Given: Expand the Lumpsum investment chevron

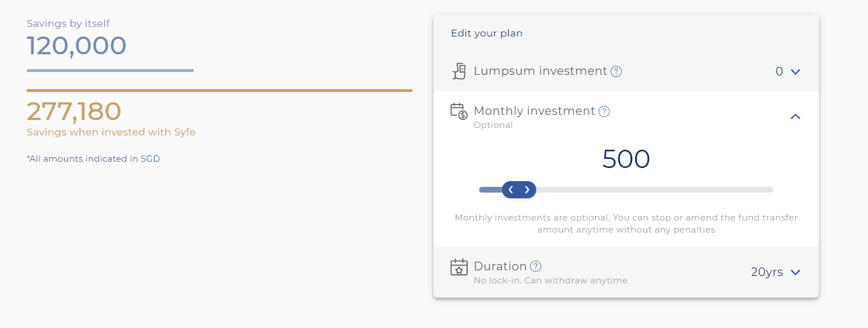Looking at the screenshot, I should point(795,72).
